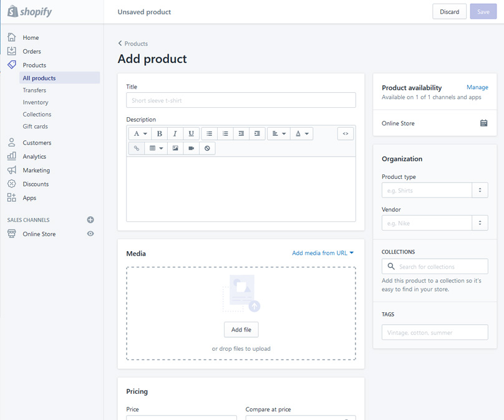504x420 pixels.
Task: Open the insert table dropdown
Action: coord(156,148)
